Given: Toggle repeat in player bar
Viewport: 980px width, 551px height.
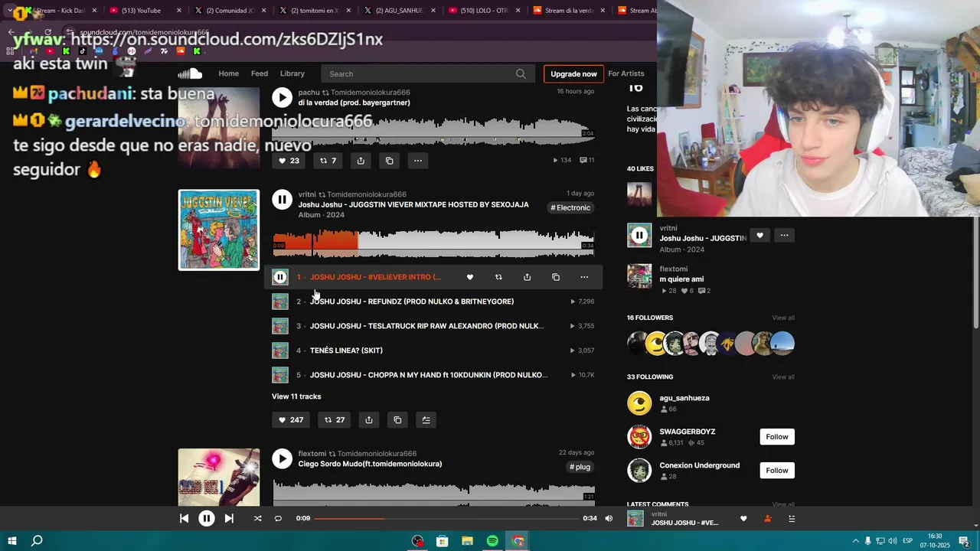Looking at the screenshot, I should click(278, 518).
